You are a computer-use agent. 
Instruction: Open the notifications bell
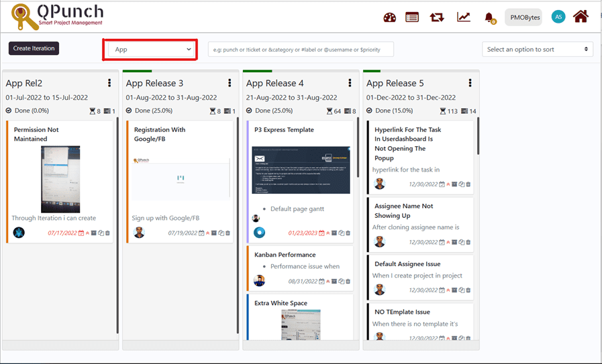(489, 17)
